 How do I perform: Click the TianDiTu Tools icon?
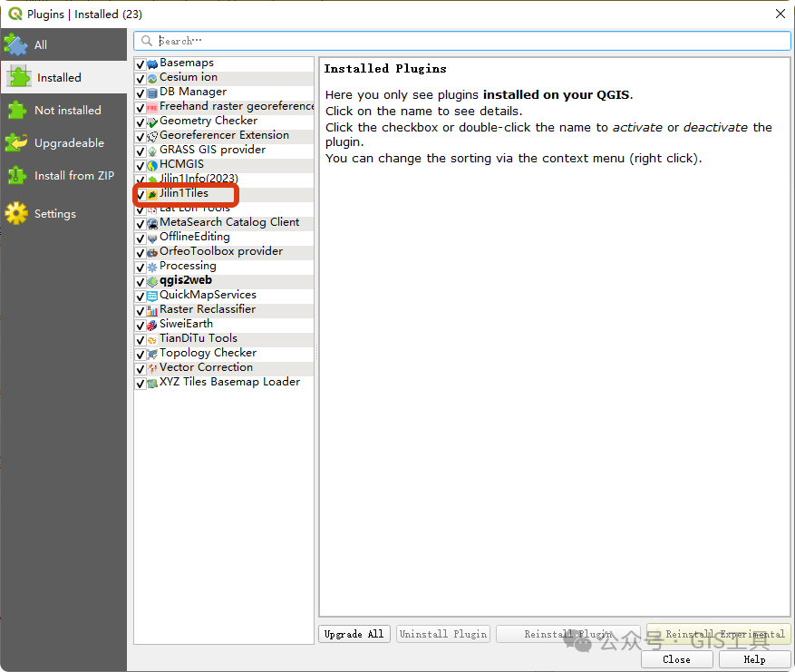(x=152, y=340)
